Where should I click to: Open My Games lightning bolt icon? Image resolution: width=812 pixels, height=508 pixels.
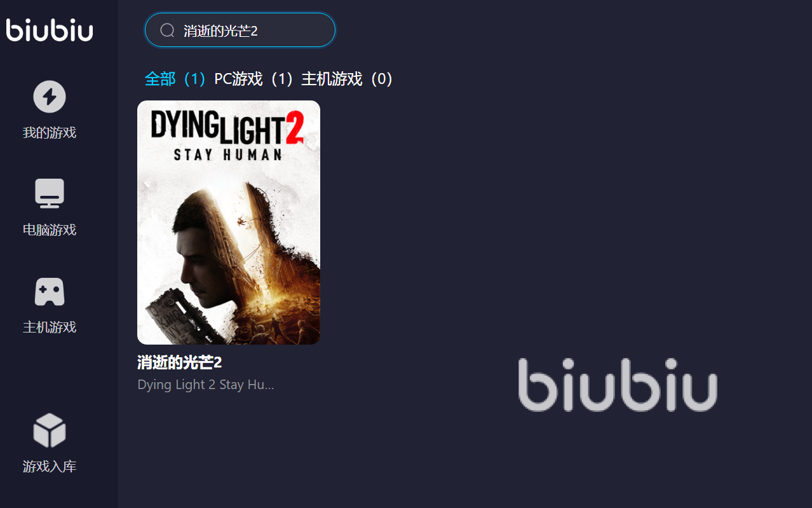pyautogui.click(x=50, y=97)
